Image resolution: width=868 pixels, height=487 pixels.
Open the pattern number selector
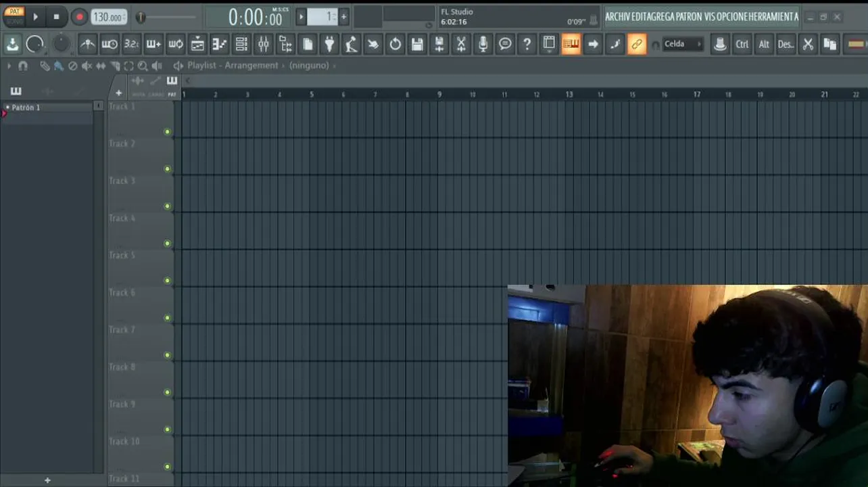pyautogui.click(x=322, y=16)
